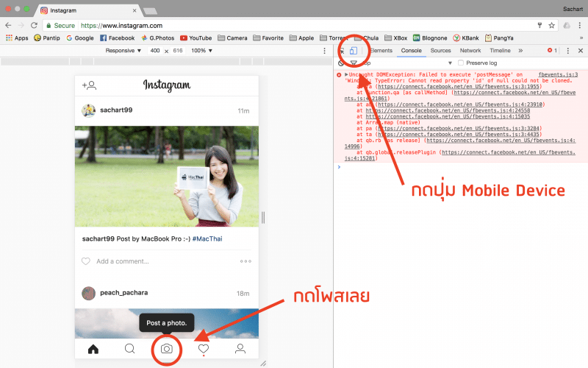This screenshot has width=588, height=368.
Task: Open Instagram profile person icon
Action: coord(240,349)
